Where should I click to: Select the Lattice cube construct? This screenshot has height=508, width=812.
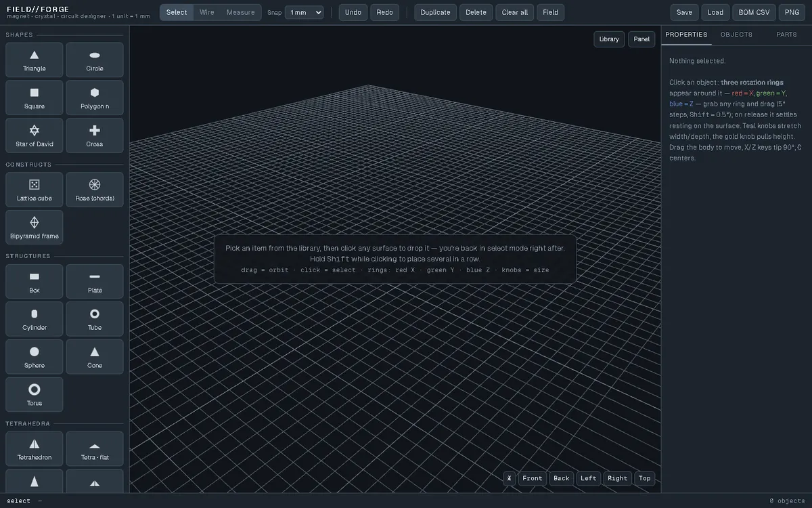[x=35, y=190]
